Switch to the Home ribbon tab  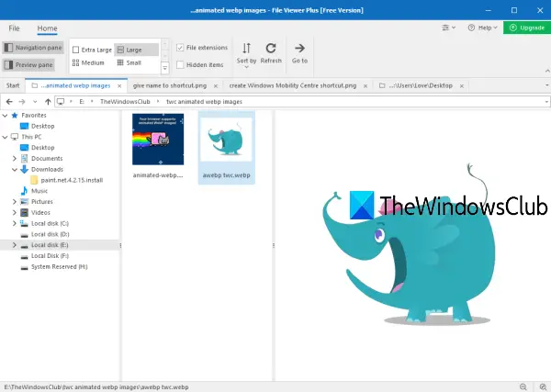click(47, 28)
